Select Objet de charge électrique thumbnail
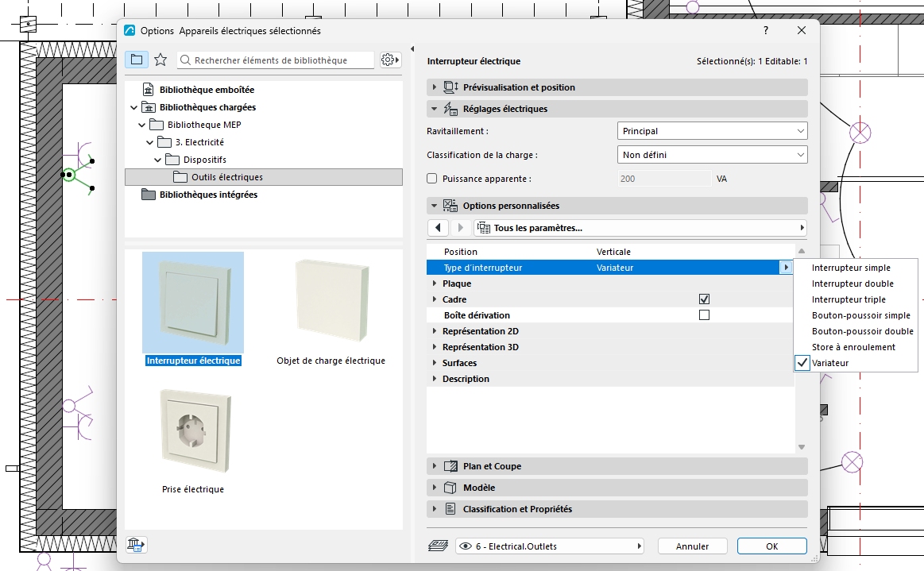Image resolution: width=924 pixels, height=571 pixels. coord(331,302)
